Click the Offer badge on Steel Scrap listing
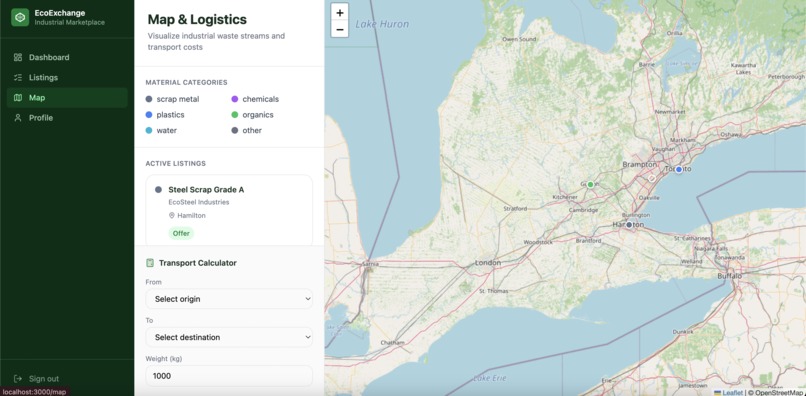806x396 pixels. coord(181,233)
